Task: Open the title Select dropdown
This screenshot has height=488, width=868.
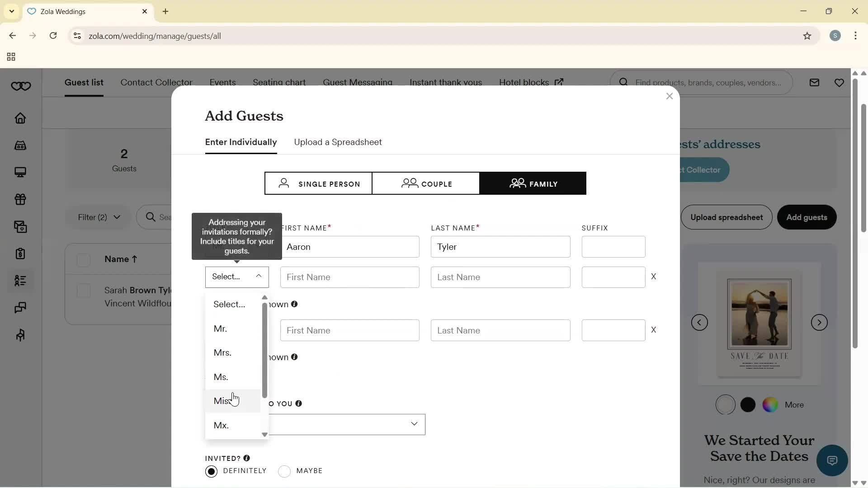Action: click(x=237, y=277)
